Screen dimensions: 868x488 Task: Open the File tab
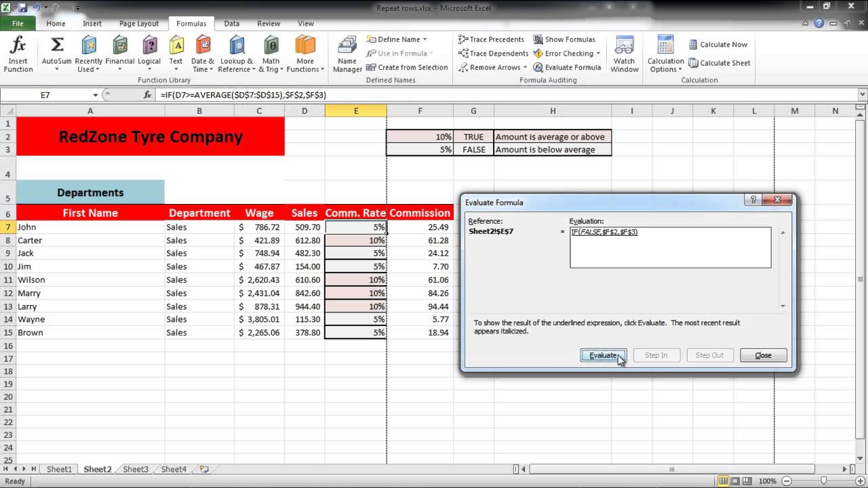[18, 24]
